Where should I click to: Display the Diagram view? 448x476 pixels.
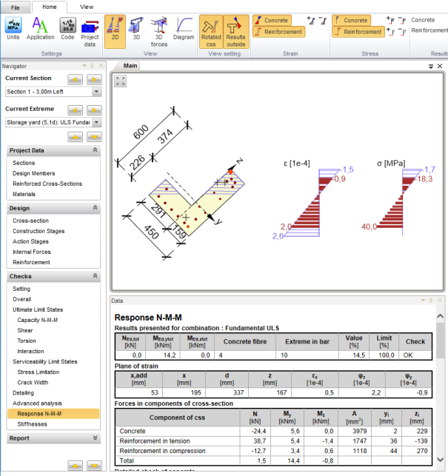point(184,30)
